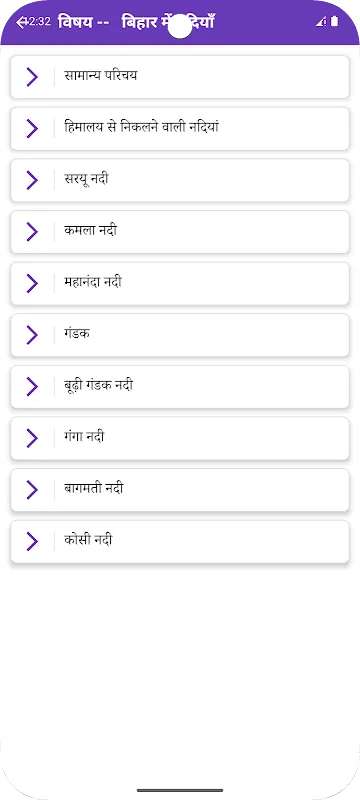
Task: Select the कमला नदी list entry
Action: (179, 232)
